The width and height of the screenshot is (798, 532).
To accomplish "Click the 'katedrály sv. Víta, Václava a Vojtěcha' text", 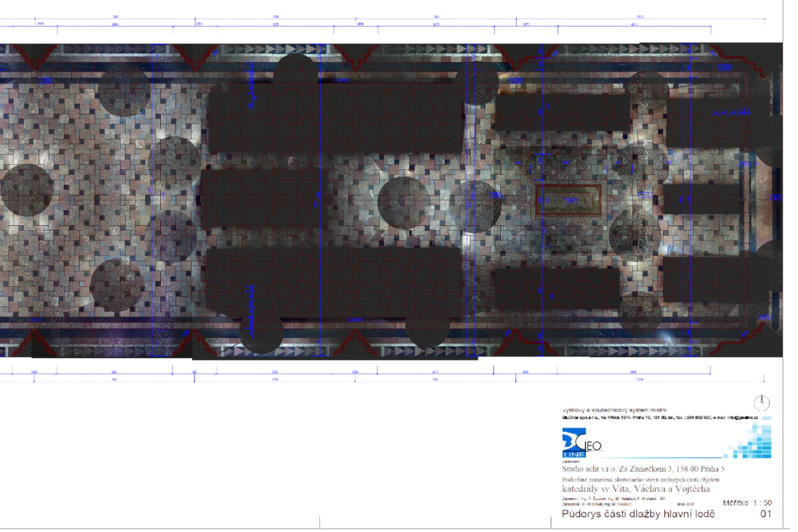I will 636,489.
